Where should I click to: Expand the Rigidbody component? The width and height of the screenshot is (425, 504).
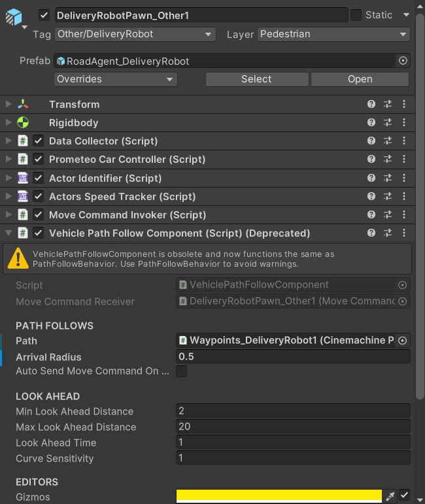point(8,122)
